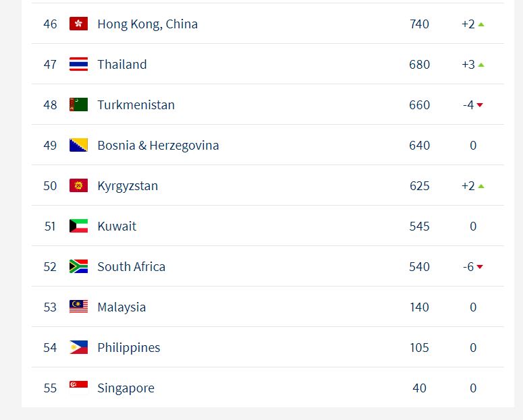Click the South Africa flag icon
This screenshot has width=523, height=420.
[x=78, y=266]
